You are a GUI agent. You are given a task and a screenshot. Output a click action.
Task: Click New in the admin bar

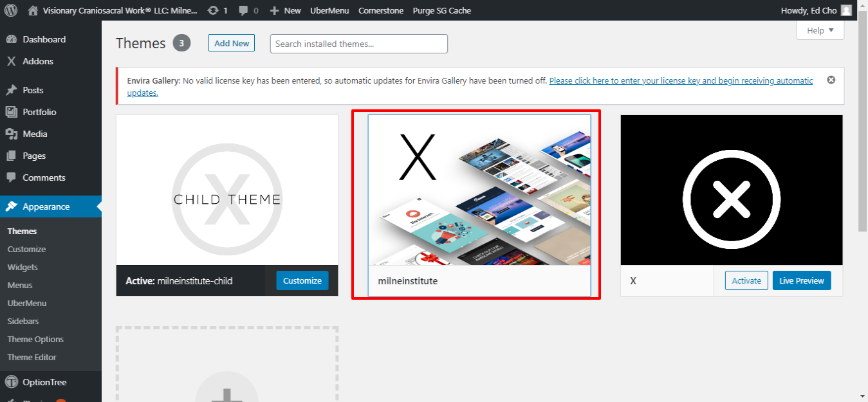(x=292, y=10)
